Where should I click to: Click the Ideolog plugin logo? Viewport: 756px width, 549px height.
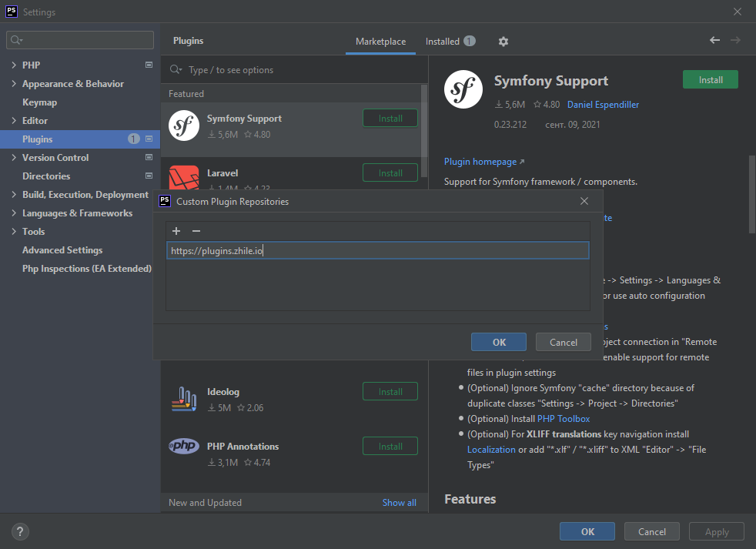point(184,399)
